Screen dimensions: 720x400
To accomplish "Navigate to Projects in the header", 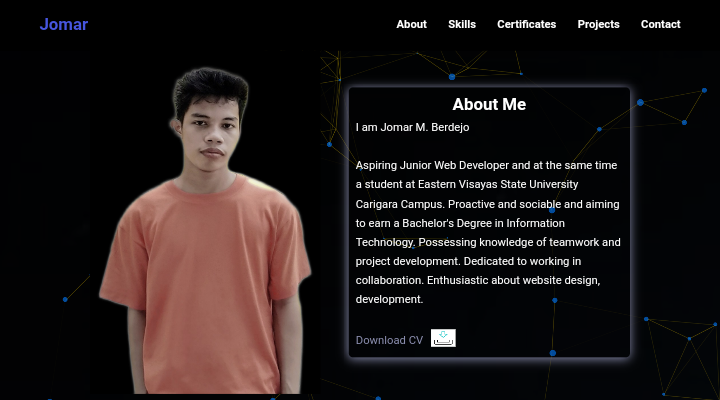I will [598, 24].
